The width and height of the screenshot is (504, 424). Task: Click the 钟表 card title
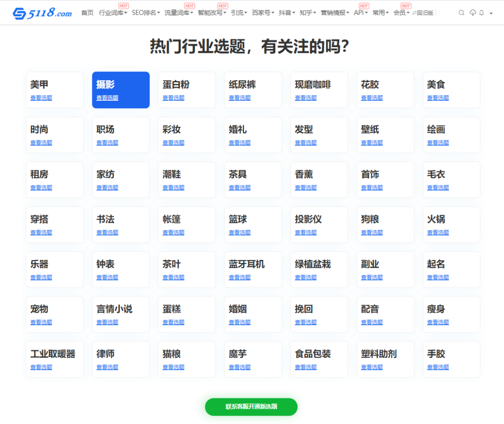pos(105,264)
